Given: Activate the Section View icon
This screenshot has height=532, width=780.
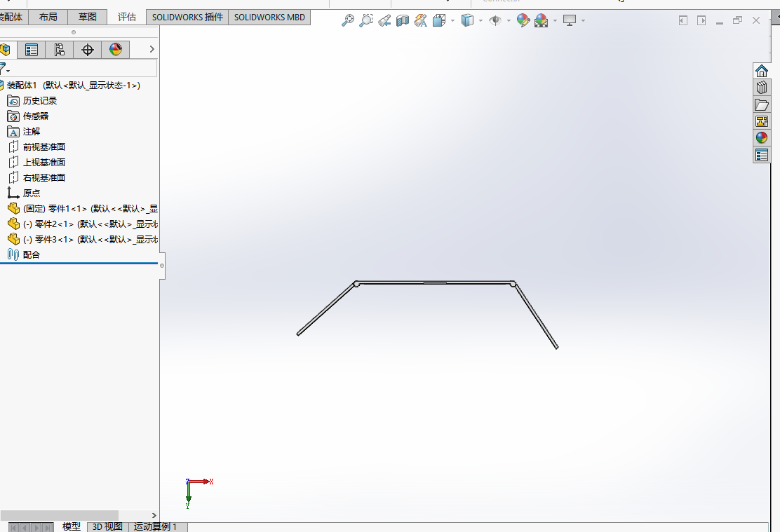Looking at the screenshot, I should pos(403,20).
